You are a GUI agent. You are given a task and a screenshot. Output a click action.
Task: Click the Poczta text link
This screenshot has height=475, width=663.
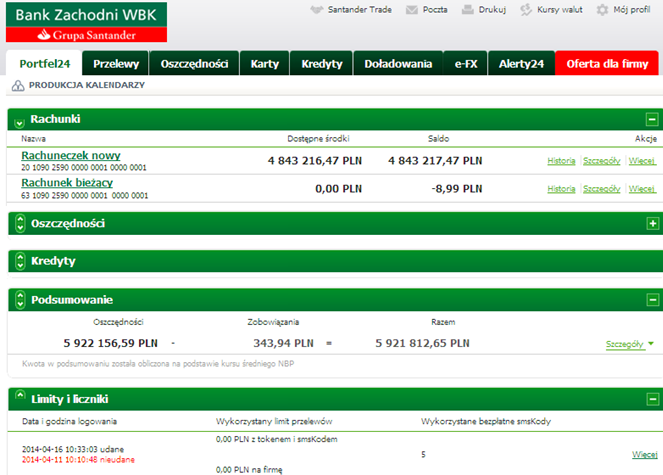(435, 10)
